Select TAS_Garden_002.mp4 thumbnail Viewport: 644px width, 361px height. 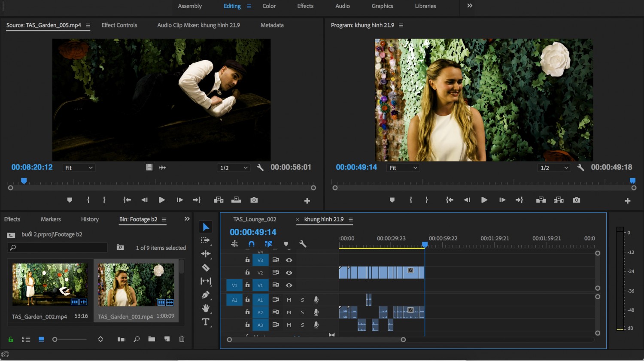(x=50, y=284)
